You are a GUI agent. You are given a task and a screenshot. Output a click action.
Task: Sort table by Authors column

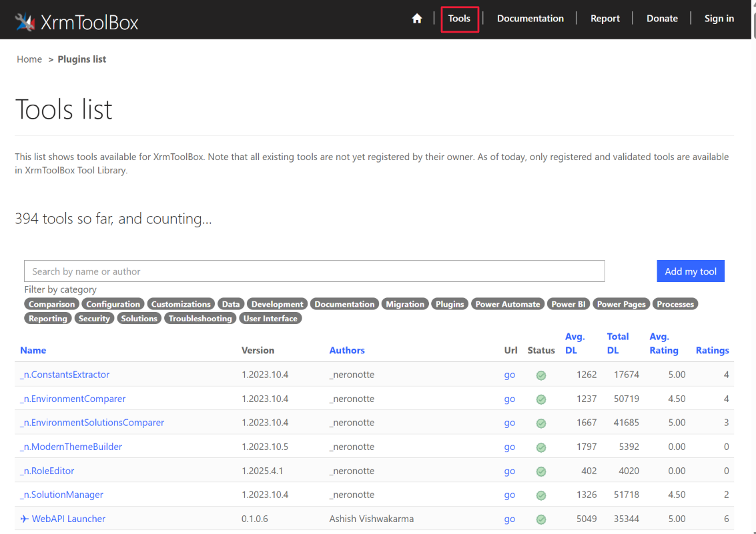click(347, 351)
